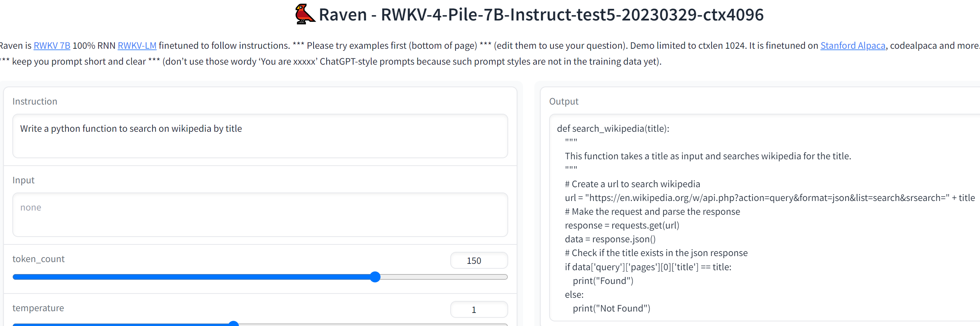The width and height of the screenshot is (980, 326).
Task: Open the RWKV-LM link
Action: [x=137, y=46]
